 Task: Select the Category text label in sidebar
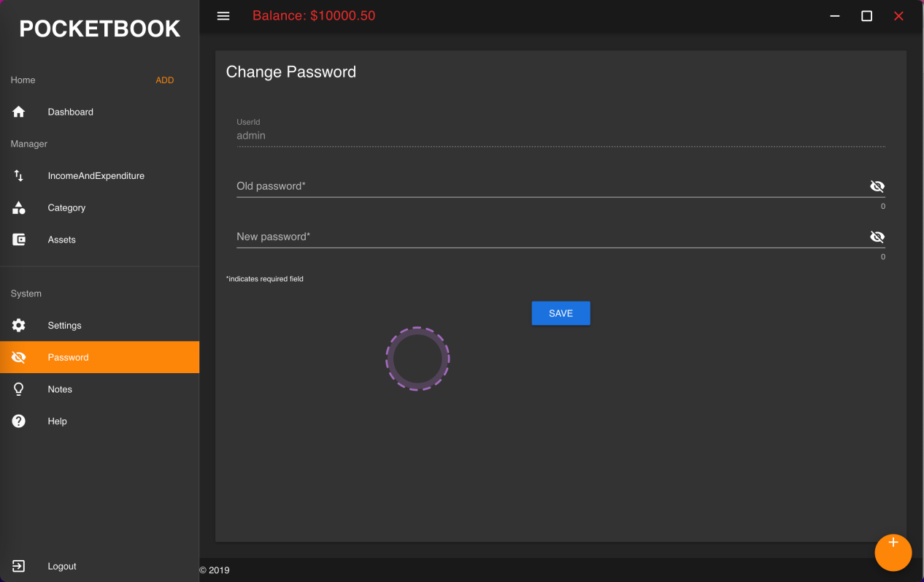[x=66, y=208]
